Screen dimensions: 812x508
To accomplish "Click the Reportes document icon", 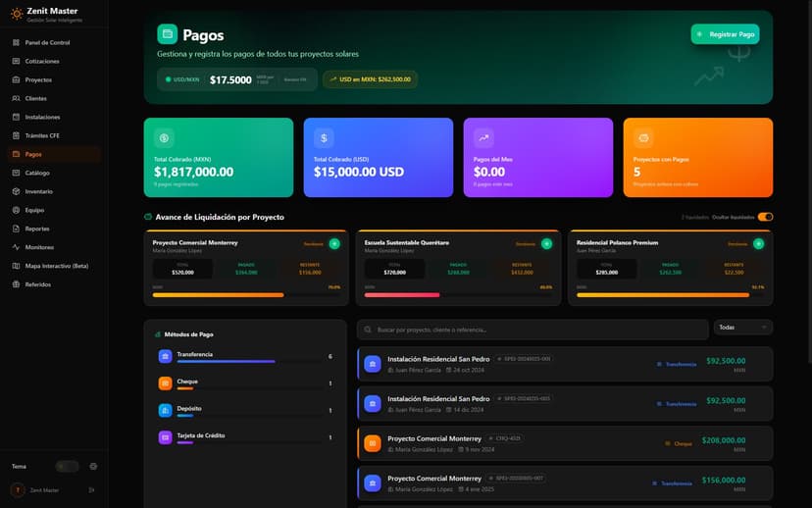I will [x=16, y=229].
